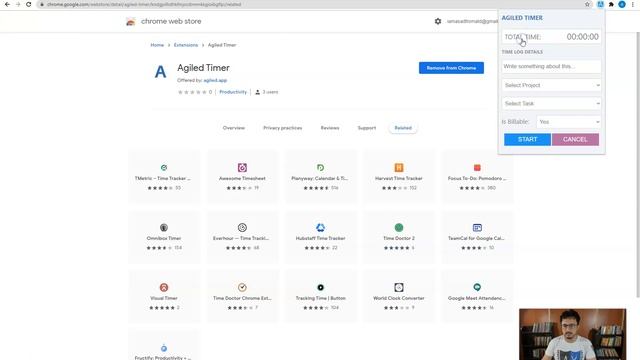Click the Extensions breadcrumb link
This screenshot has height=360, width=640.
[186, 45]
